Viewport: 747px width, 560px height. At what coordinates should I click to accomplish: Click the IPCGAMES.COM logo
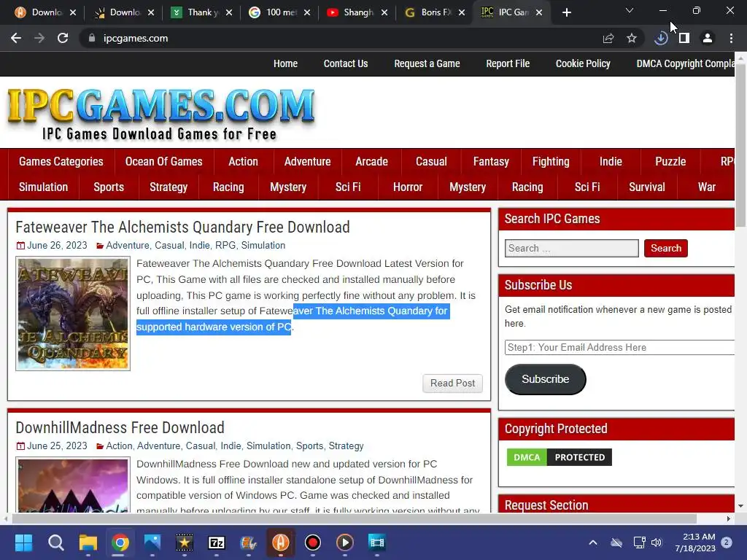(161, 114)
